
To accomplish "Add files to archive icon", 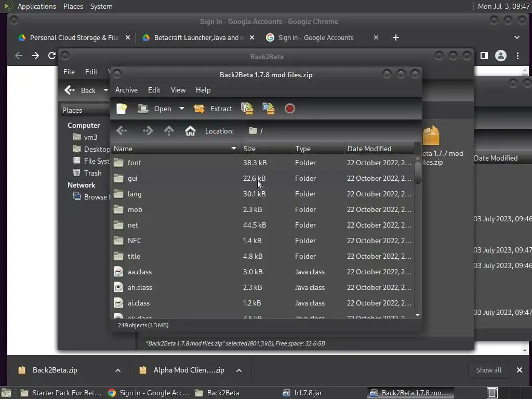I will (x=247, y=109).
